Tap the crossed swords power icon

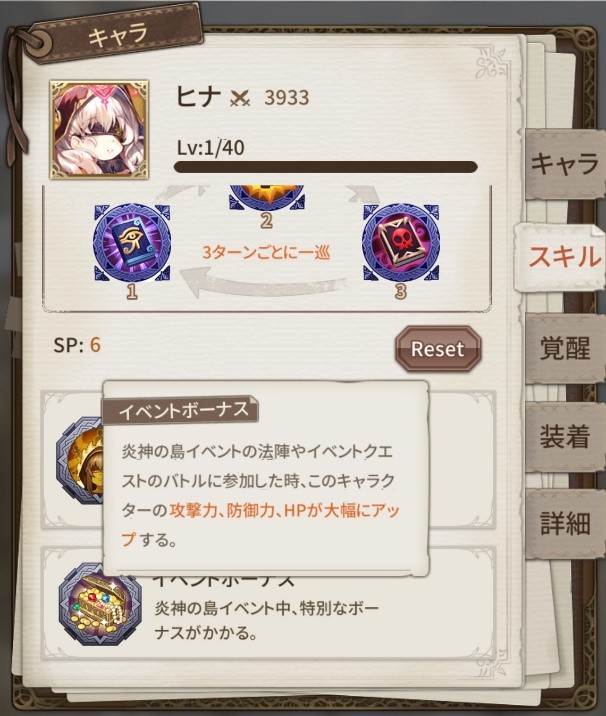click(240, 98)
